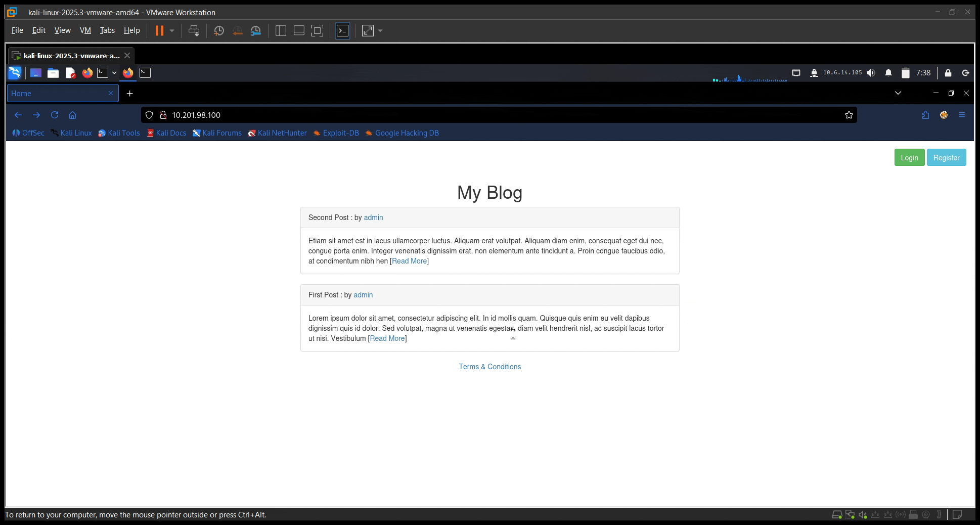The width and height of the screenshot is (980, 525).
Task: Click the Firefox home icon
Action: coord(72,115)
